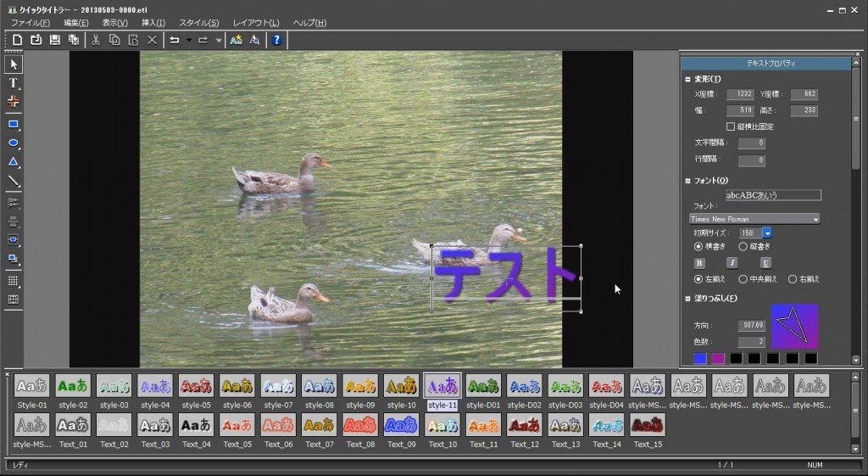Select the red crosshair image tool
This screenshot has width=868, height=476.
pyautogui.click(x=14, y=102)
